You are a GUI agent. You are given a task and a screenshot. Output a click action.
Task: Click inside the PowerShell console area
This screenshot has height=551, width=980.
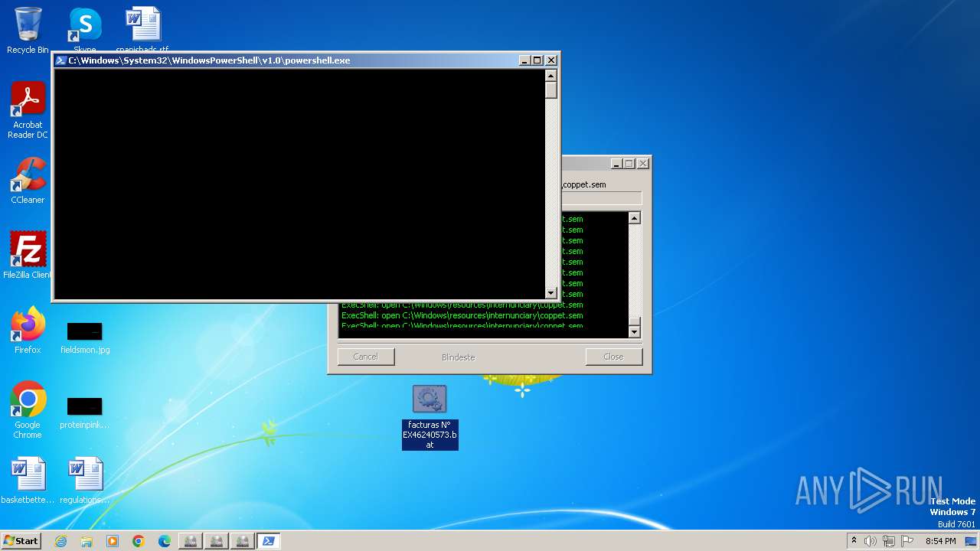[x=299, y=184]
